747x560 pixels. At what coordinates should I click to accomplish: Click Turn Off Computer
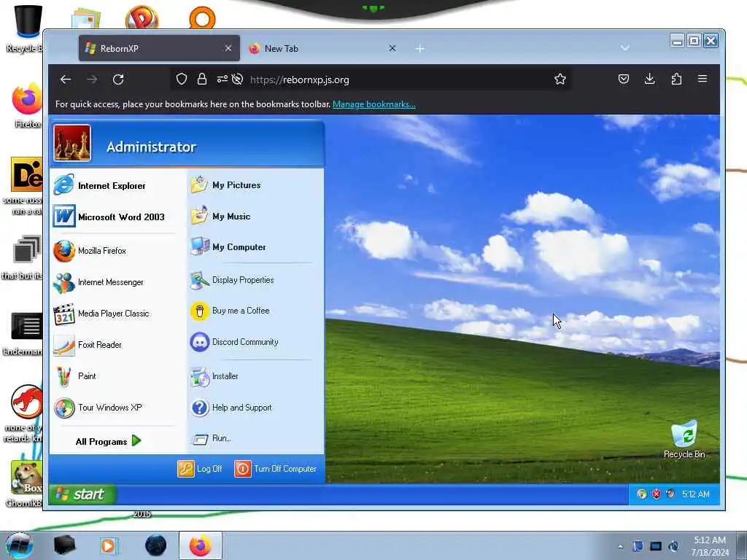[275, 469]
